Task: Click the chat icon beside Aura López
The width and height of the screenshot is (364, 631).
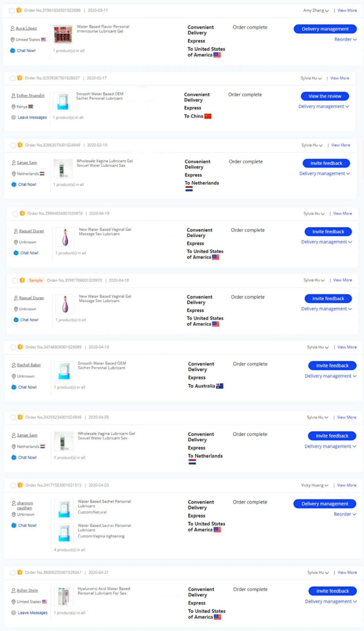Action: 12,51
